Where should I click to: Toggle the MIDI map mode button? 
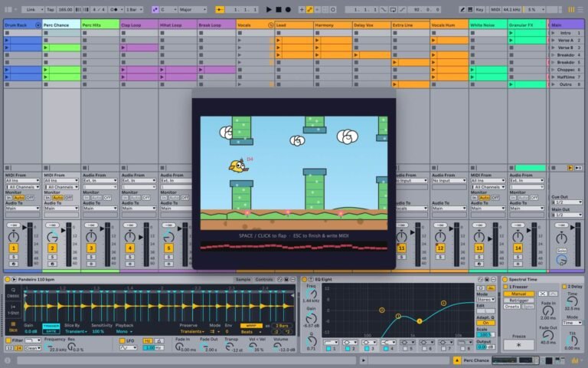point(495,9)
